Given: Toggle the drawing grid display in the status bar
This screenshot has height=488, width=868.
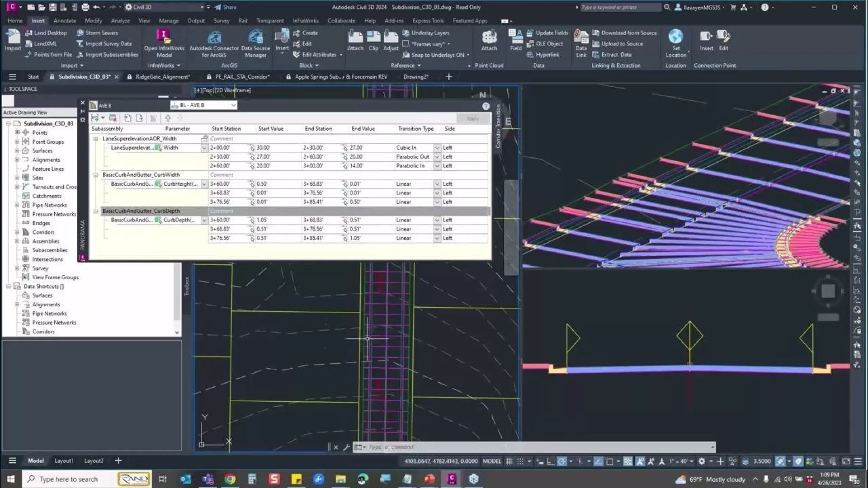Looking at the screenshot, I should [509, 461].
